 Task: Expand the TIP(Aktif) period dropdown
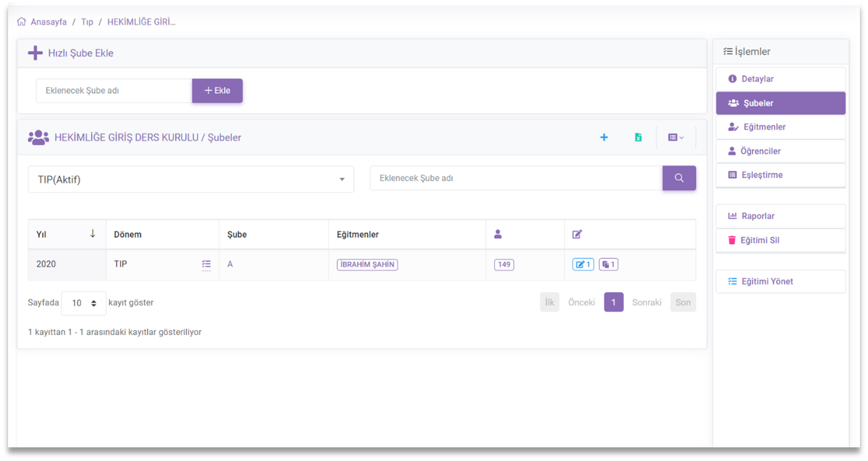(191, 180)
